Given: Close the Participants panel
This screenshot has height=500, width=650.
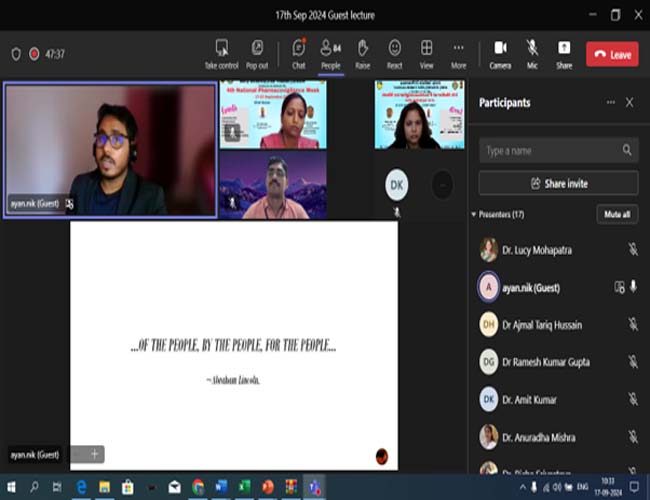Looking at the screenshot, I should point(629,102).
